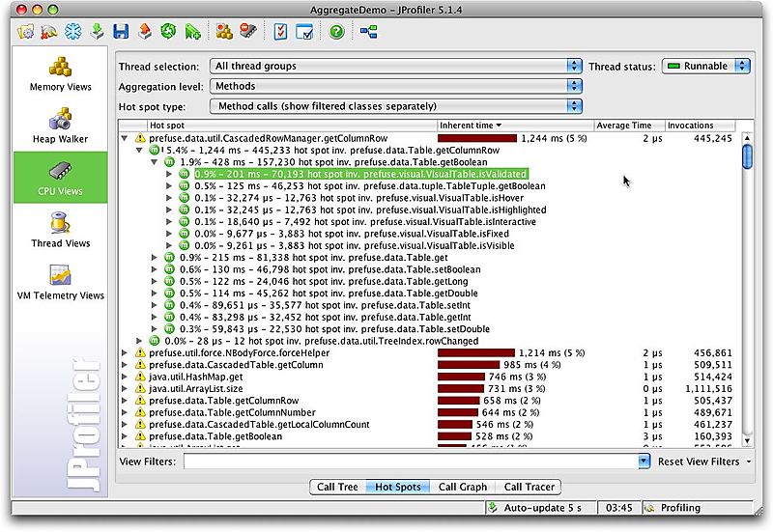This screenshot has width=773, height=532.
Task: Select VisualTable.isVisible row
Action: coord(355,245)
